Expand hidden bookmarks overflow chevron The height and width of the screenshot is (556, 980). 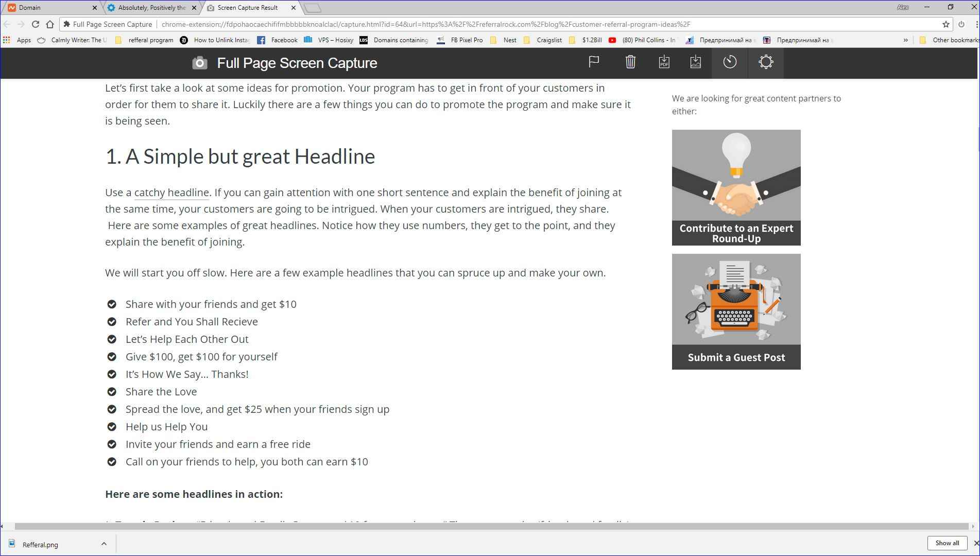(905, 40)
